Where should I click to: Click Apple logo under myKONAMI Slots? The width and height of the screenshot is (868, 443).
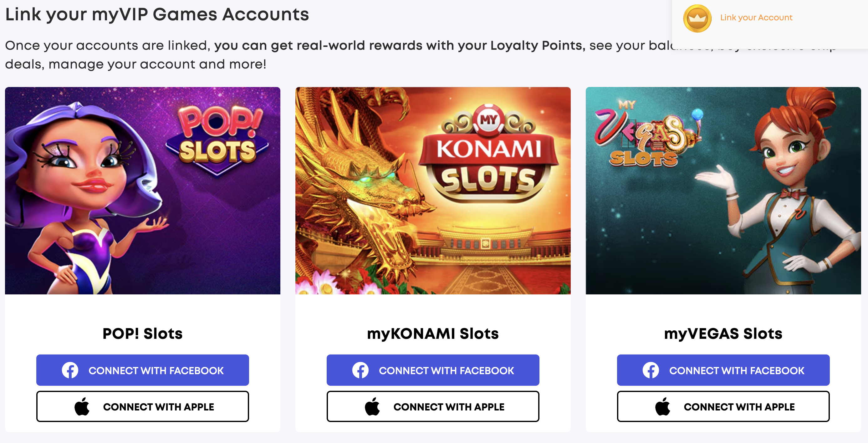[372, 406]
